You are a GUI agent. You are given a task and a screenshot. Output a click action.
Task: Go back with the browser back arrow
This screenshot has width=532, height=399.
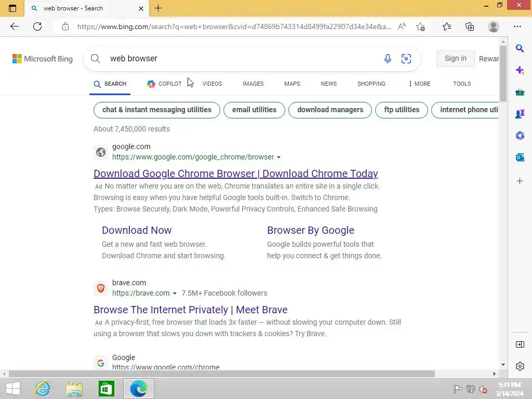pyautogui.click(x=14, y=26)
